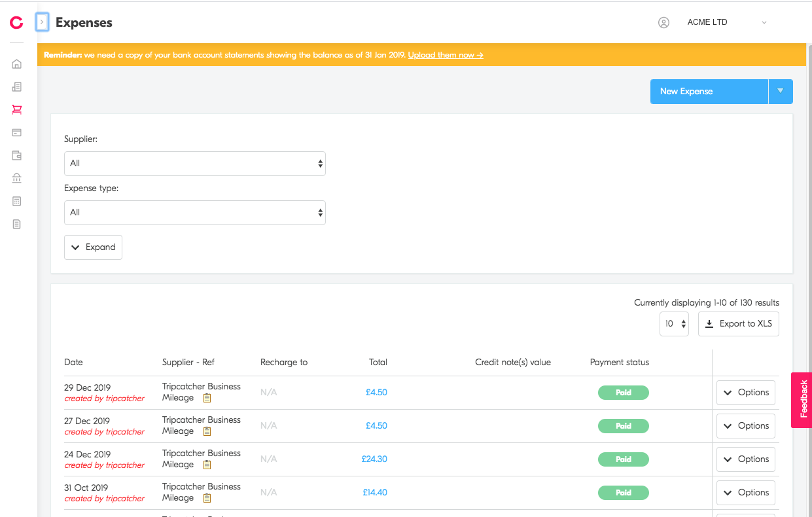The image size is (812, 517).
Task: Click the Paid badge for 29 Dec 2019
Action: 624,393
